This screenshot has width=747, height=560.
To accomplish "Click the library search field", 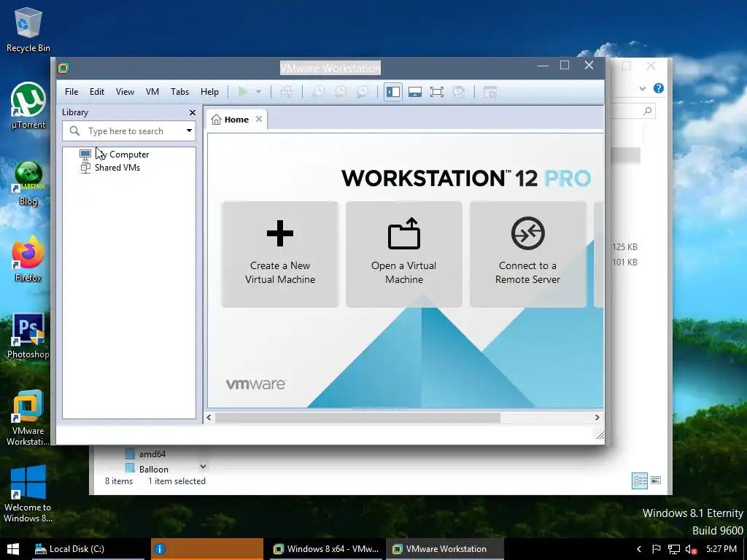I will pos(128,131).
